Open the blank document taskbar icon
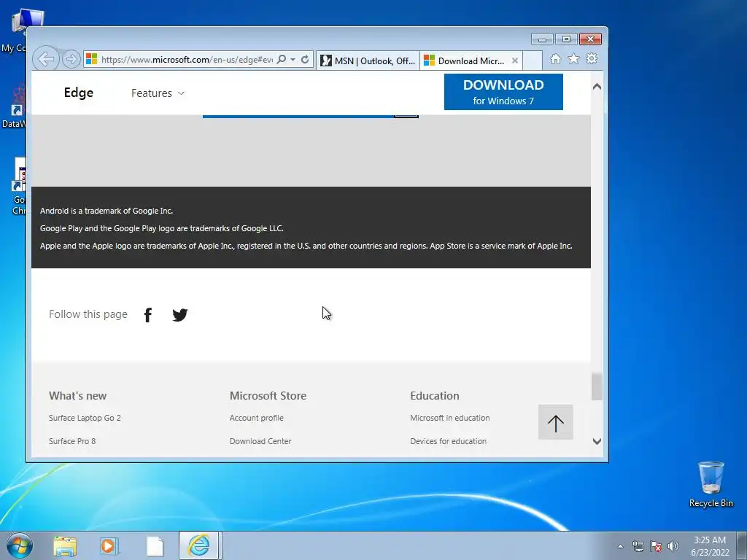 pyautogui.click(x=155, y=546)
